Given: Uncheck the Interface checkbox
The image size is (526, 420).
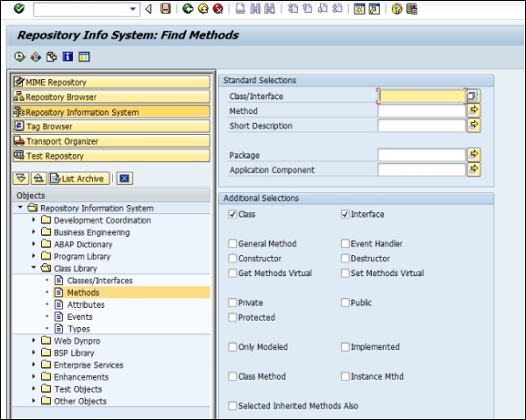Looking at the screenshot, I should click(x=345, y=214).
